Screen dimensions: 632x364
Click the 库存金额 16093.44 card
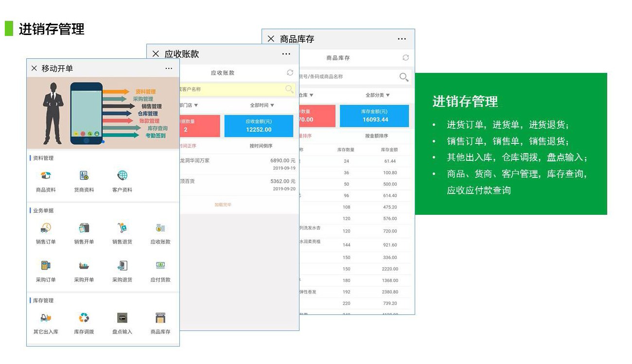click(374, 116)
